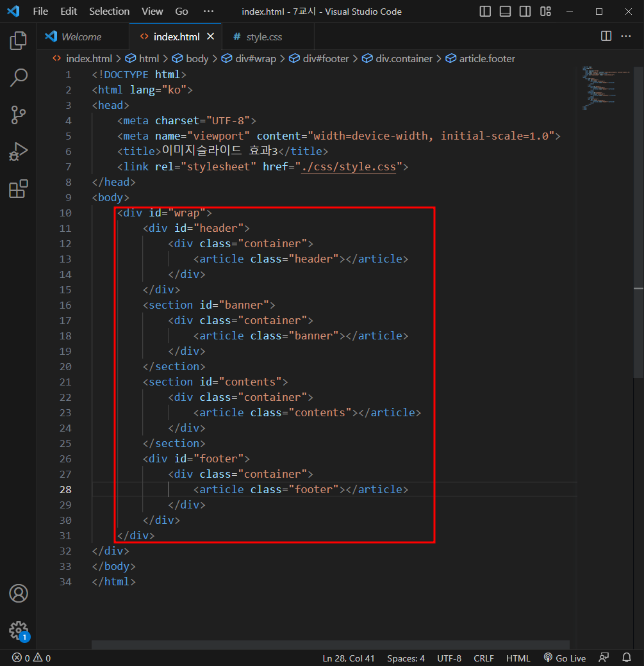Select the index.html tab

176,37
